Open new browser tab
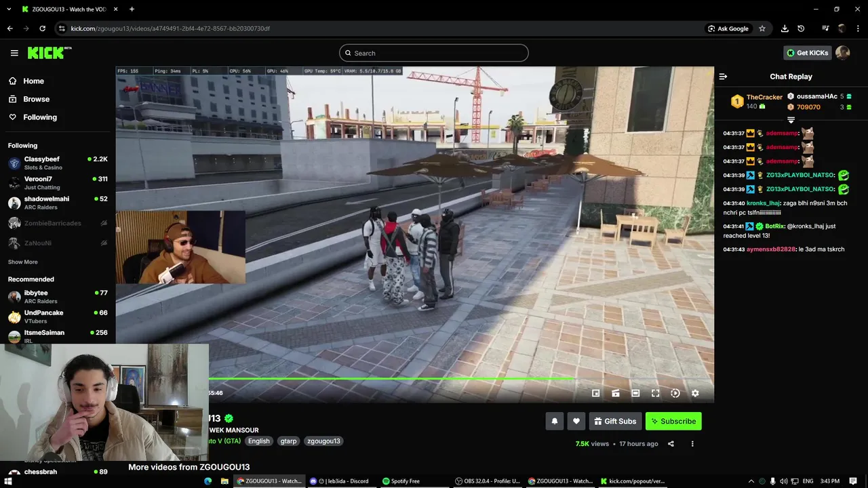Viewport: 868px width, 488px height. click(132, 9)
